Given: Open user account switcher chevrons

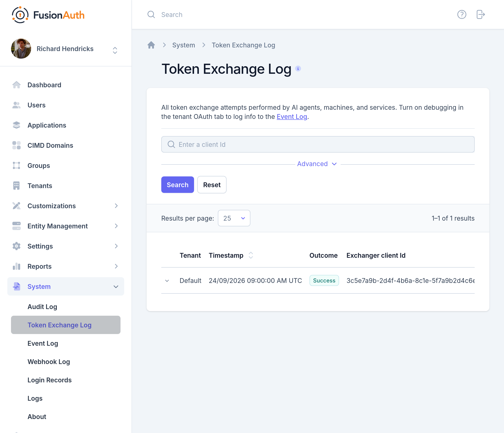Looking at the screenshot, I should (115, 50).
